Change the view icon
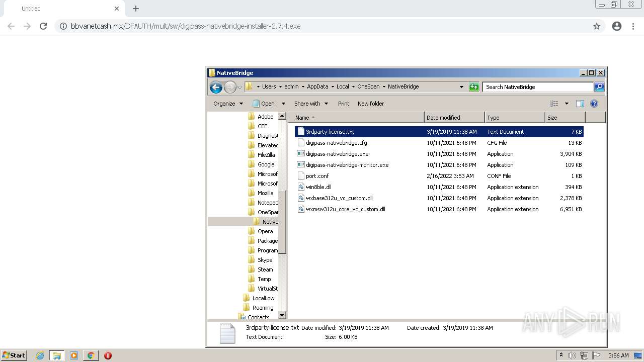Image resolution: width=644 pixels, height=362 pixels. pyautogui.click(x=554, y=104)
